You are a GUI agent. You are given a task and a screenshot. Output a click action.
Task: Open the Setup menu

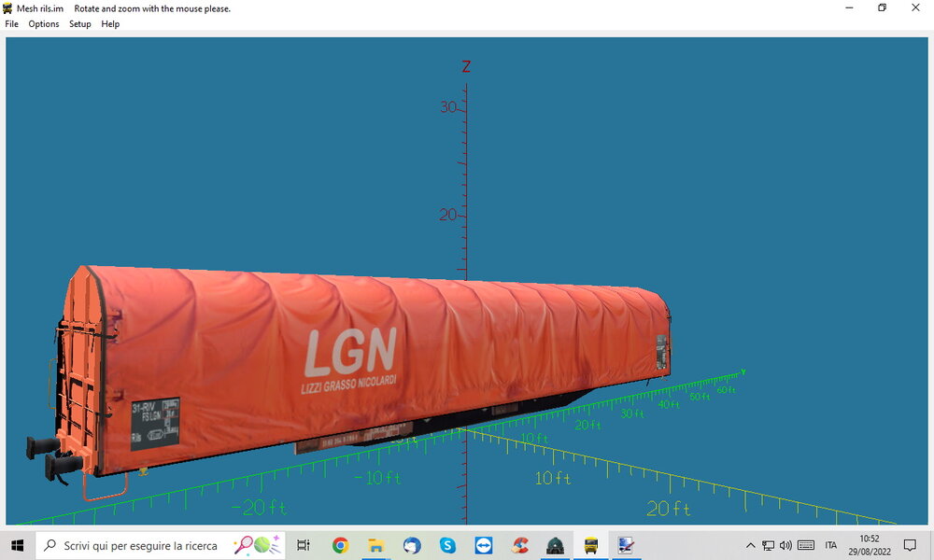(79, 24)
